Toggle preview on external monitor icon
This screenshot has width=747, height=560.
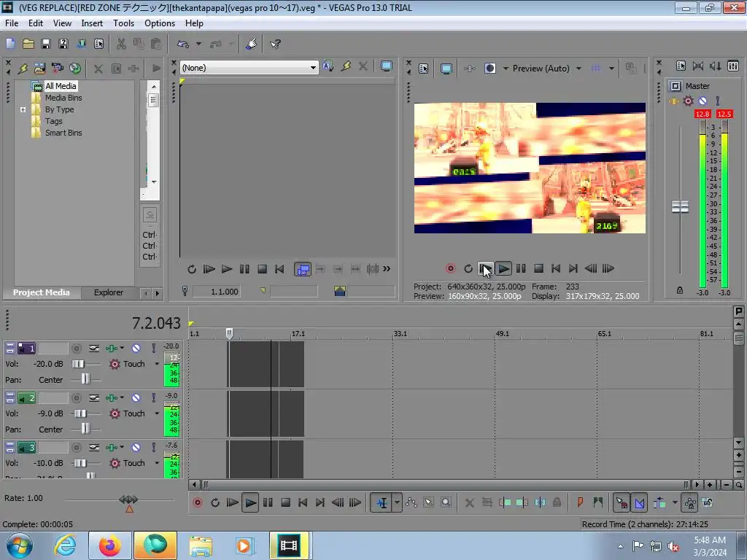(x=446, y=69)
